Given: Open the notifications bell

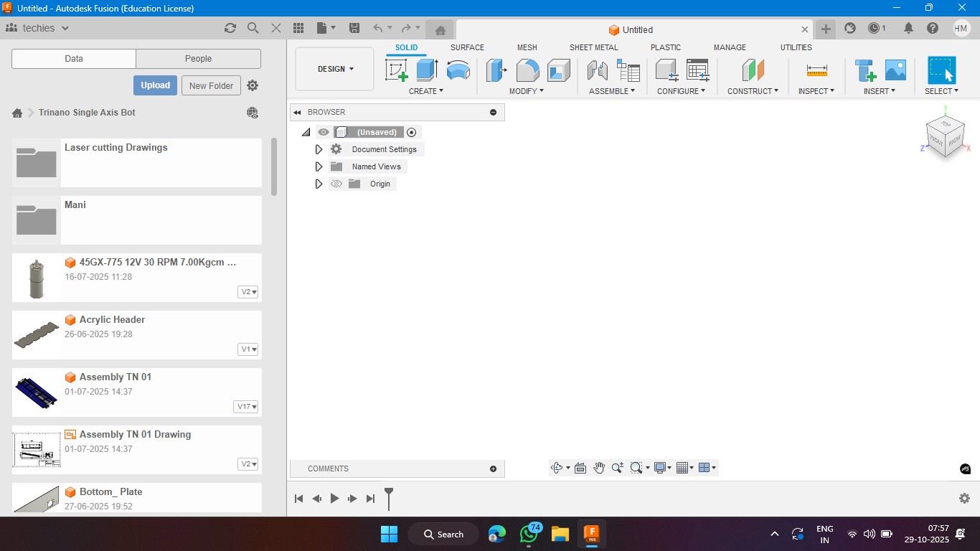Looking at the screenshot, I should (x=908, y=28).
